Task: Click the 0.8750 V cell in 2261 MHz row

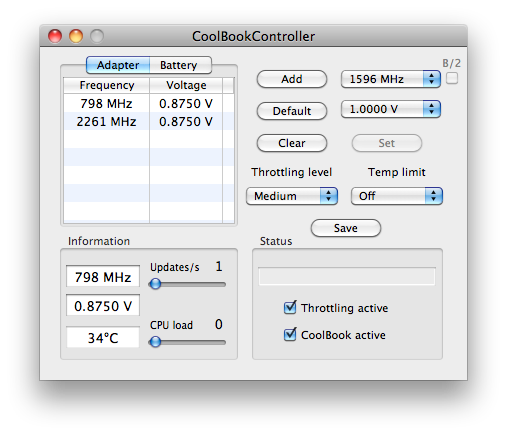Action: (x=186, y=121)
